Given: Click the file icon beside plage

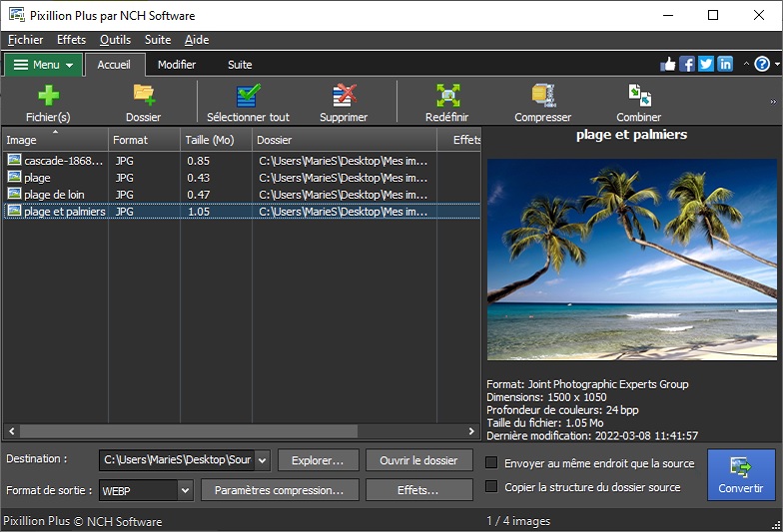Looking at the screenshot, I should coord(14,177).
